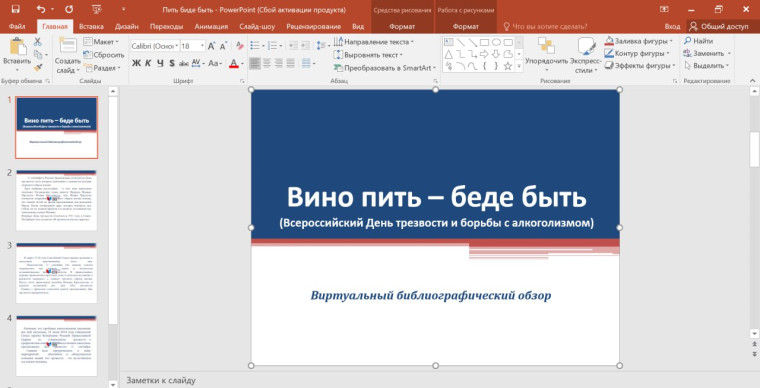Click Заменить to replace text
Image resolution: width=760 pixels, height=388 pixels.
pyautogui.click(x=707, y=53)
